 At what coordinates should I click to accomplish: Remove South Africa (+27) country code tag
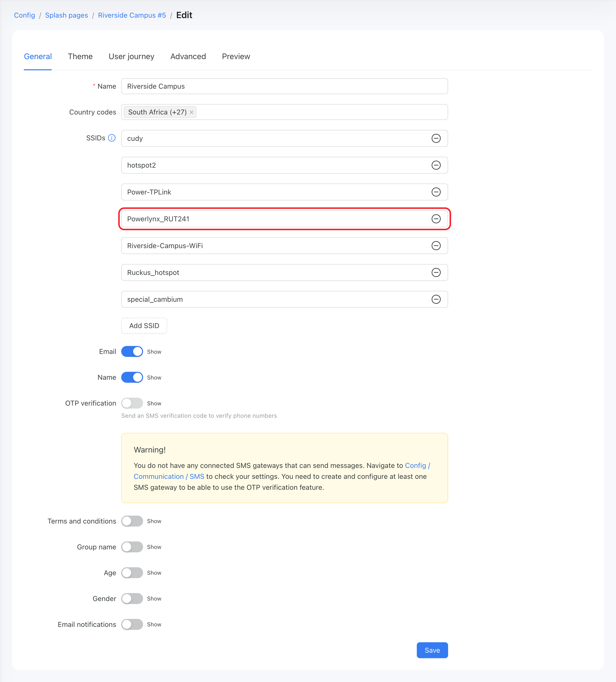pos(192,112)
